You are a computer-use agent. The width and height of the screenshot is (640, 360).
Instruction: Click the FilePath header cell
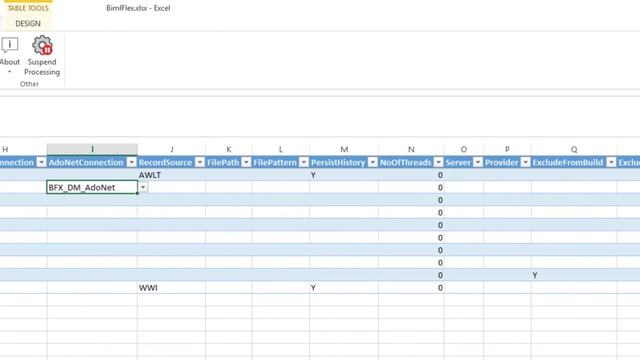coord(229,162)
